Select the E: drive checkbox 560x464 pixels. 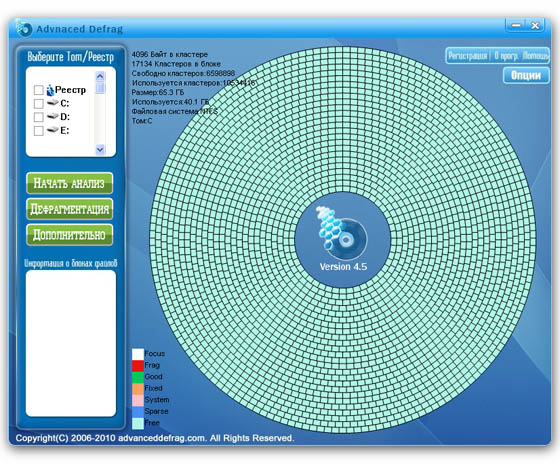coord(39,131)
